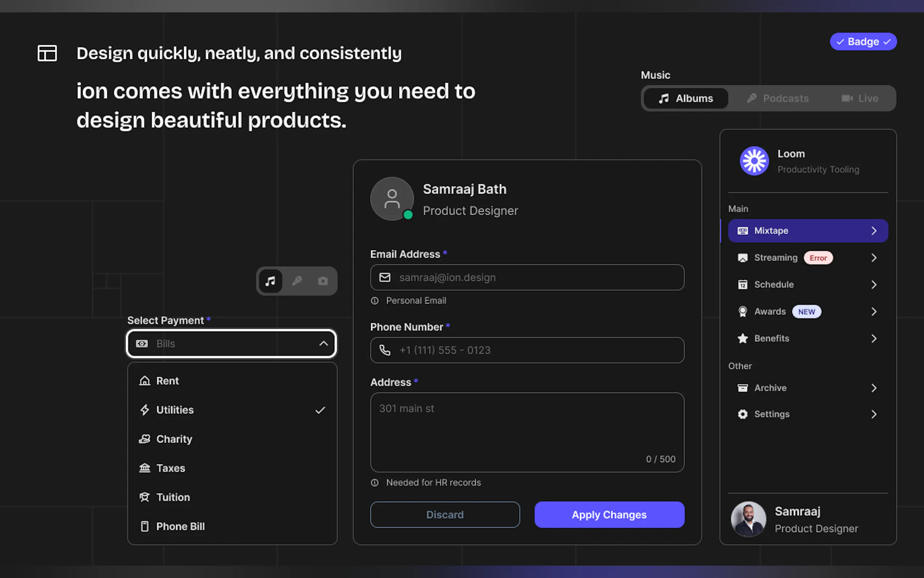Select the music note segment icon

pyautogui.click(x=270, y=281)
